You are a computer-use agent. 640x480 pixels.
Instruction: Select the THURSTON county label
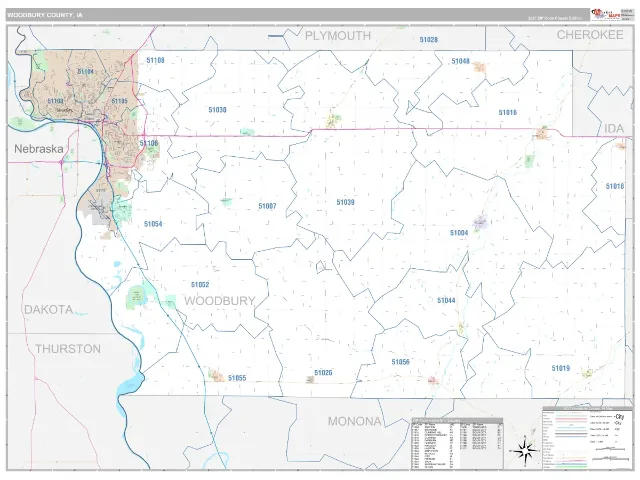pos(68,349)
